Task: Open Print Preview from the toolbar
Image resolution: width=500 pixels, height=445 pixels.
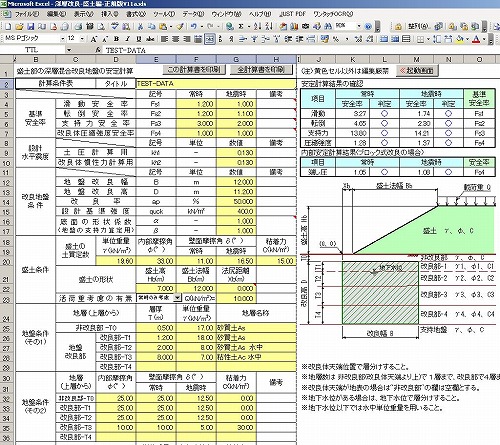Action: (x=101, y=26)
